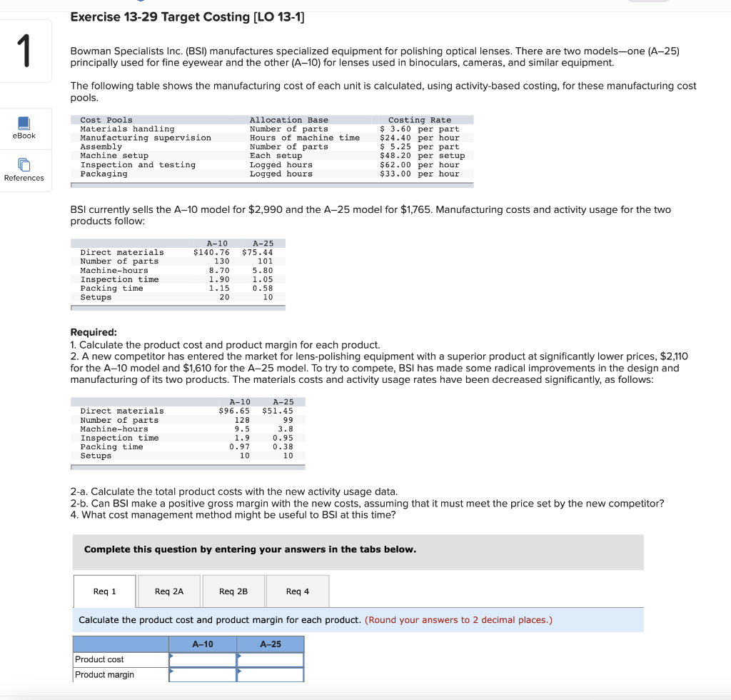Open the eBook resource
The height and width of the screenshot is (700, 731).
(24, 129)
